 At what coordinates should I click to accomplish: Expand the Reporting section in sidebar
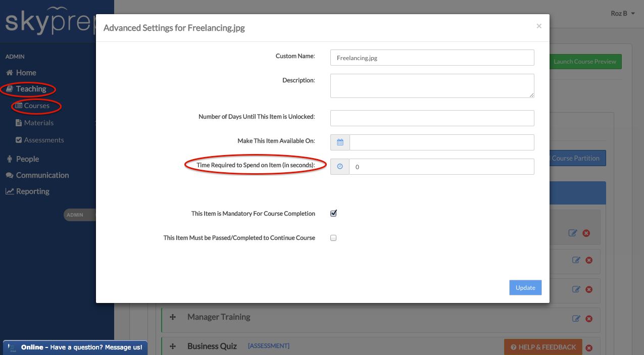pyautogui.click(x=32, y=191)
